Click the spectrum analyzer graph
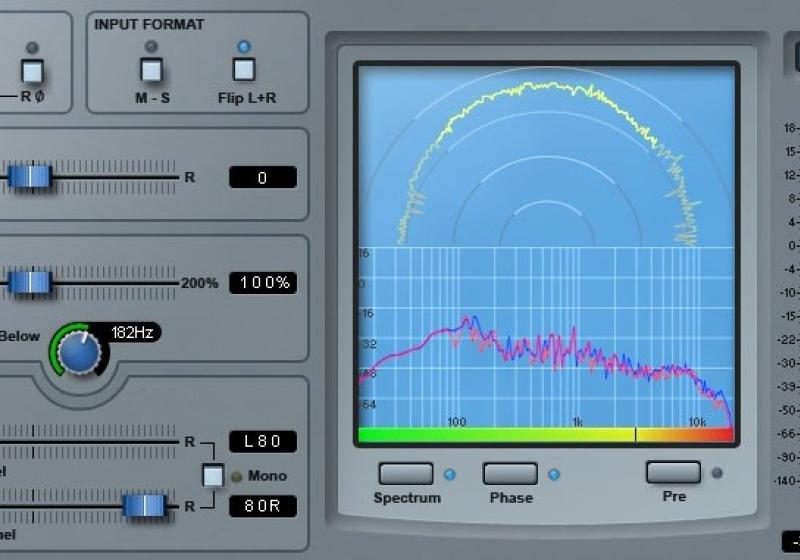800x560 pixels. point(546,337)
